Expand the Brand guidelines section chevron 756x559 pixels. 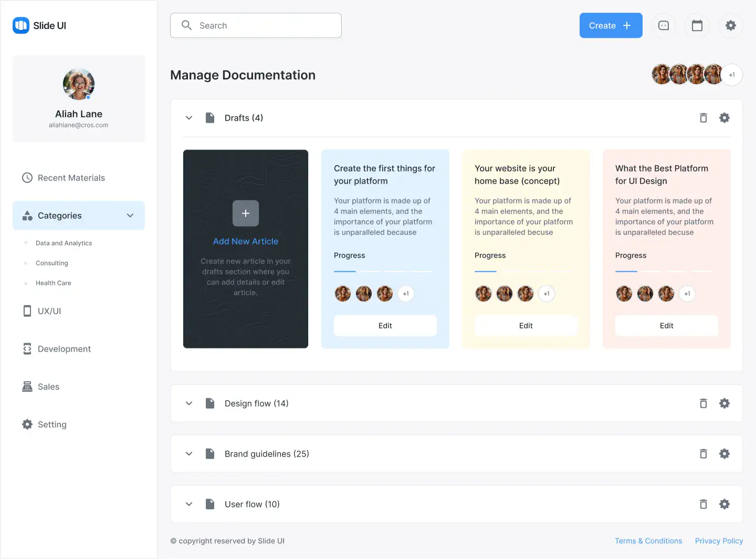tap(189, 453)
